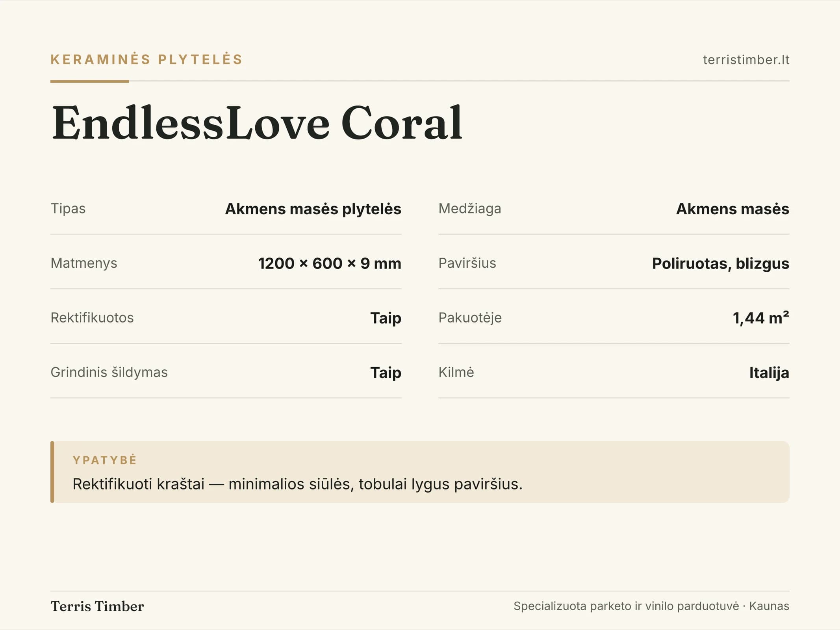The width and height of the screenshot is (840, 630).
Task: Click the EndlessLove Coral product title
Action: pos(257,122)
